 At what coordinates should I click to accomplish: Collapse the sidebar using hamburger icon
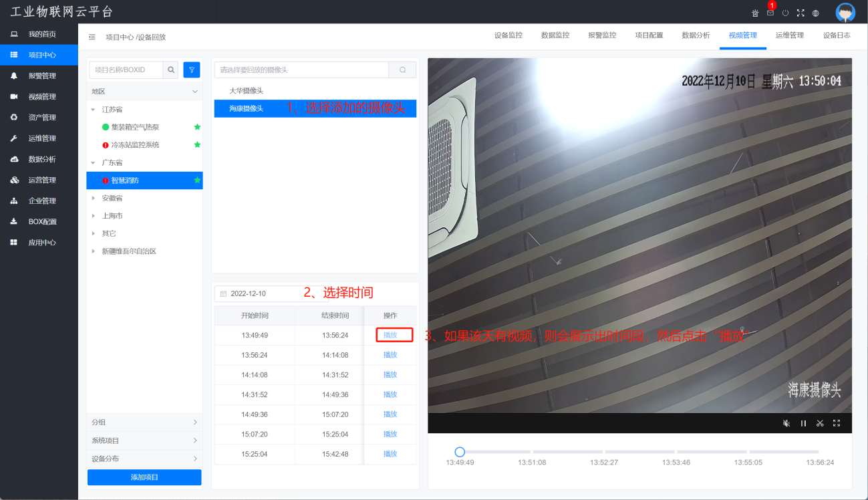click(x=92, y=37)
